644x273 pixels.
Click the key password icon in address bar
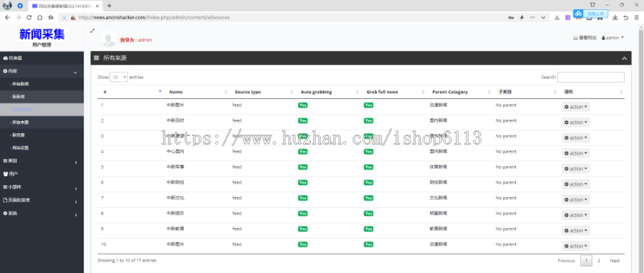511,18
